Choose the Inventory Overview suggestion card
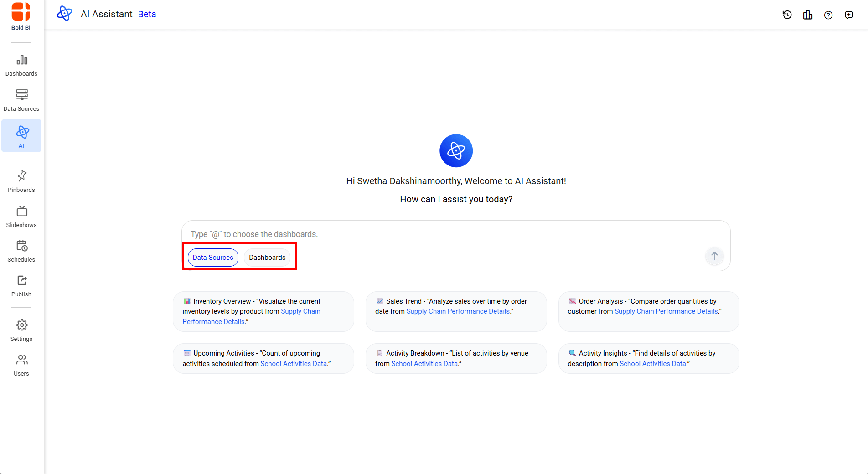This screenshot has width=868, height=474. tap(263, 311)
